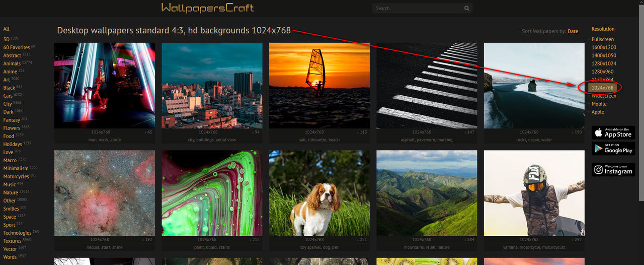The image size is (644, 265).
Task: Open the Fantasy category
Action: point(12,120)
